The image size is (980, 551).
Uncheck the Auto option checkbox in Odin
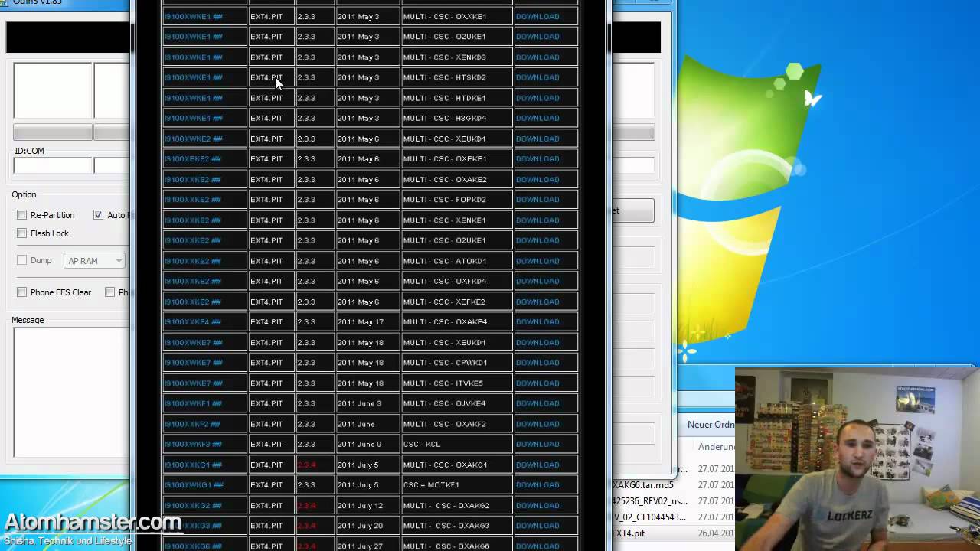click(x=98, y=215)
